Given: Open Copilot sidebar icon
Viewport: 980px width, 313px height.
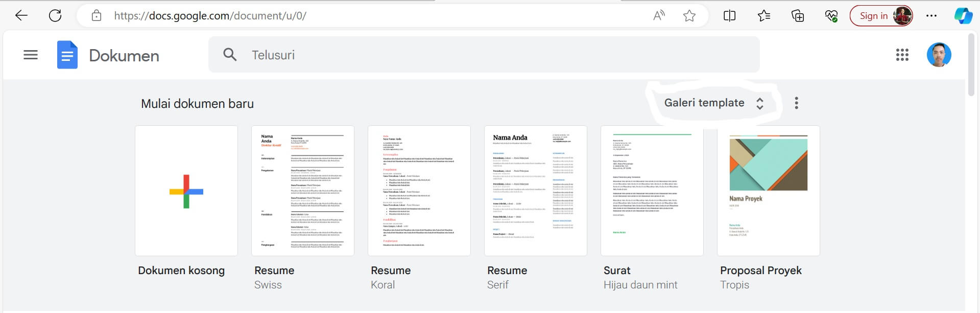Looking at the screenshot, I should pyautogui.click(x=963, y=15).
